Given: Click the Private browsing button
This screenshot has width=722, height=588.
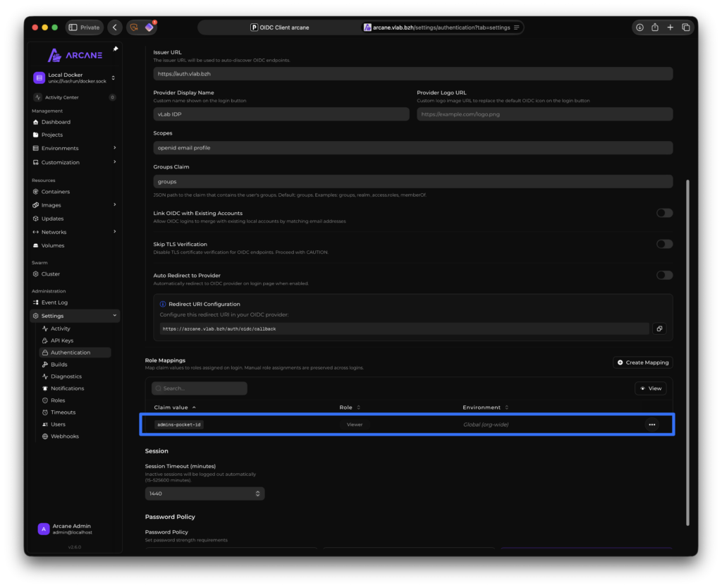Looking at the screenshot, I should coord(85,27).
